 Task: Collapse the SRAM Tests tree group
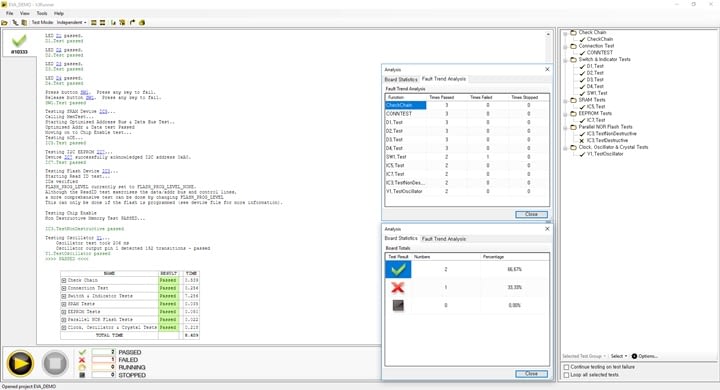(x=566, y=100)
